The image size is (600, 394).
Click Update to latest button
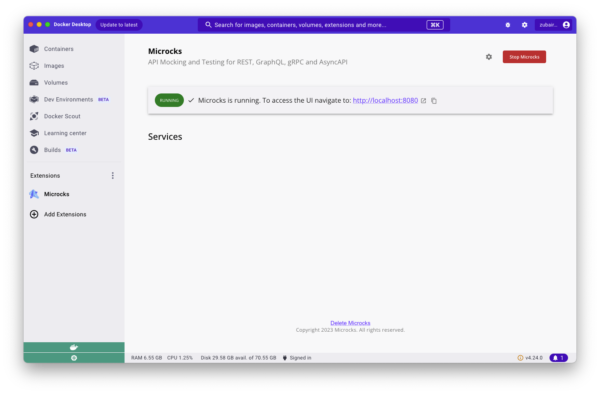pyautogui.click(x=119, y=25)
